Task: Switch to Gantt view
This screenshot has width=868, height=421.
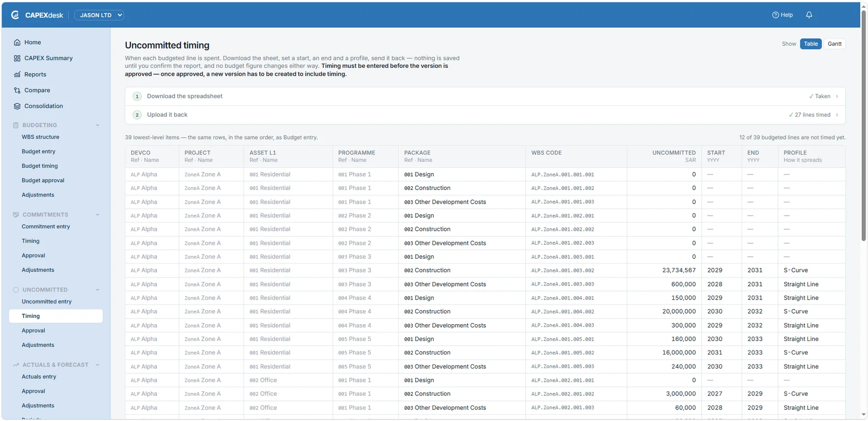Action: pyautogui.click(x=835, y=44)
